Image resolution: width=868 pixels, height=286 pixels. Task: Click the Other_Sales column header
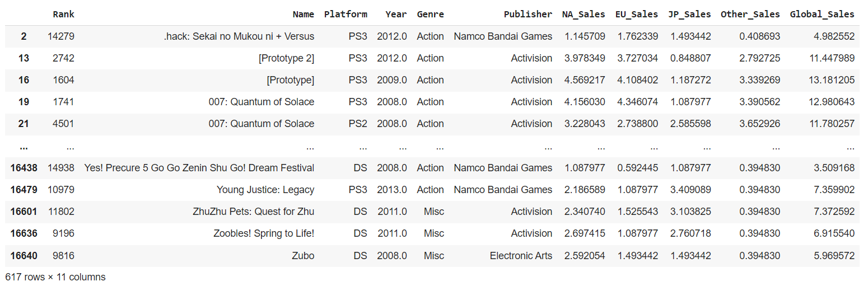[x=750, y=14]
